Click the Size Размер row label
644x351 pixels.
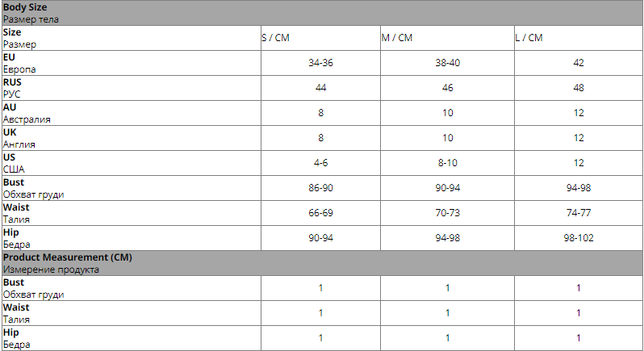click(131, 38)
